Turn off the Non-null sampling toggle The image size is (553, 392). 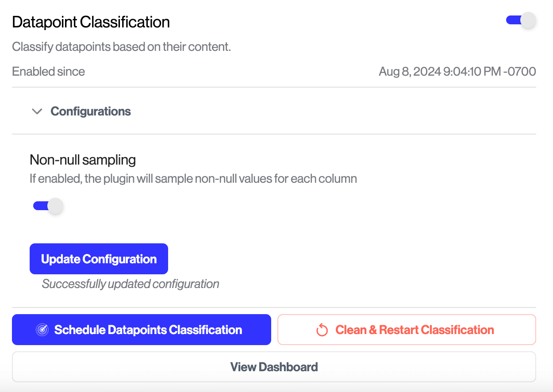[x=48, y=206]
